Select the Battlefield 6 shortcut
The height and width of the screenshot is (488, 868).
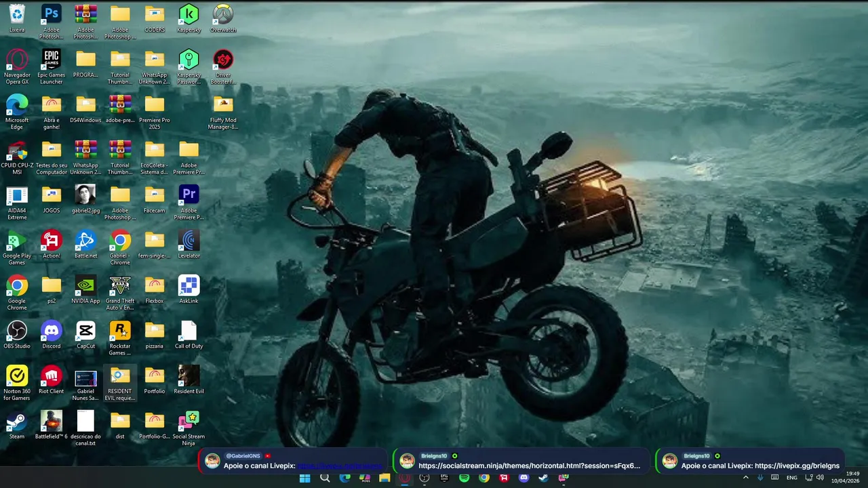(52, 425)
